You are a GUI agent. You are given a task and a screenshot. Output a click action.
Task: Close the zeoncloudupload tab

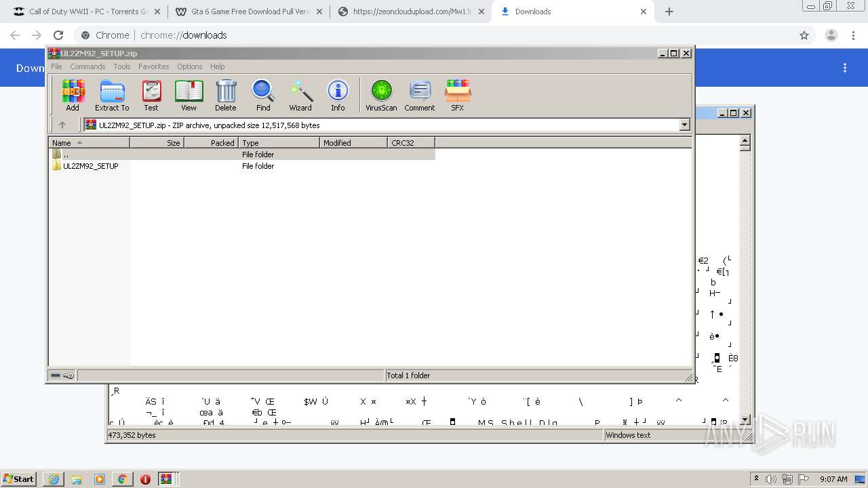481,12
